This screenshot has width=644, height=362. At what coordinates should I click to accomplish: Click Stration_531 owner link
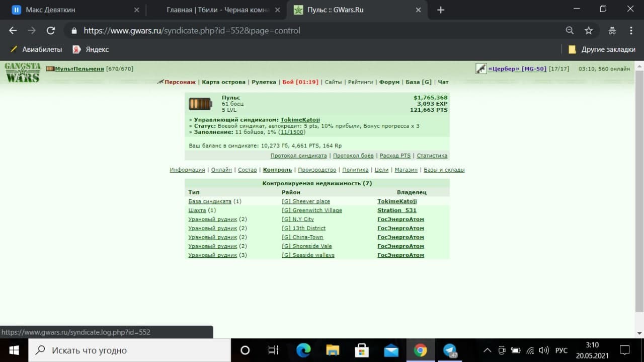coord(397,210)
